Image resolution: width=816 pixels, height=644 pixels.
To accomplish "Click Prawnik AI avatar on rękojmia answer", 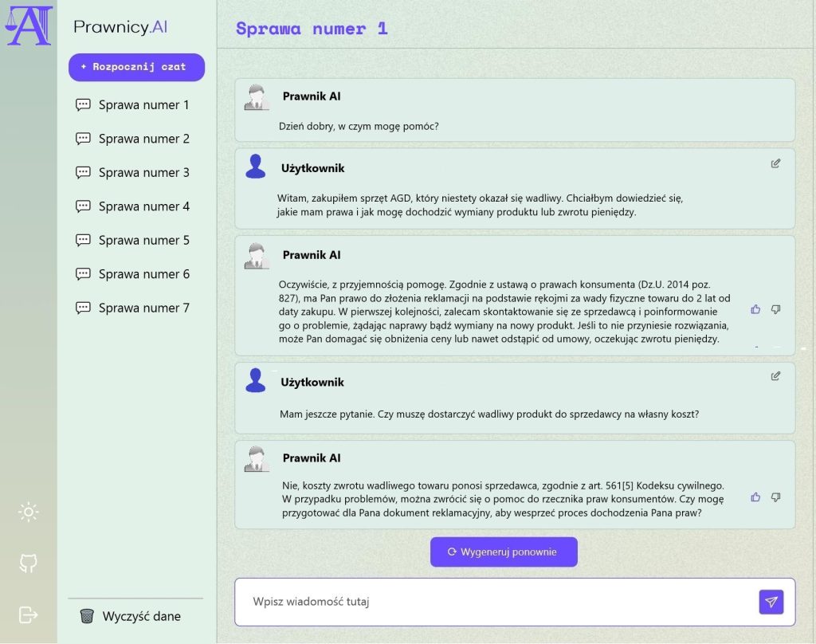I will coord(257,256).
